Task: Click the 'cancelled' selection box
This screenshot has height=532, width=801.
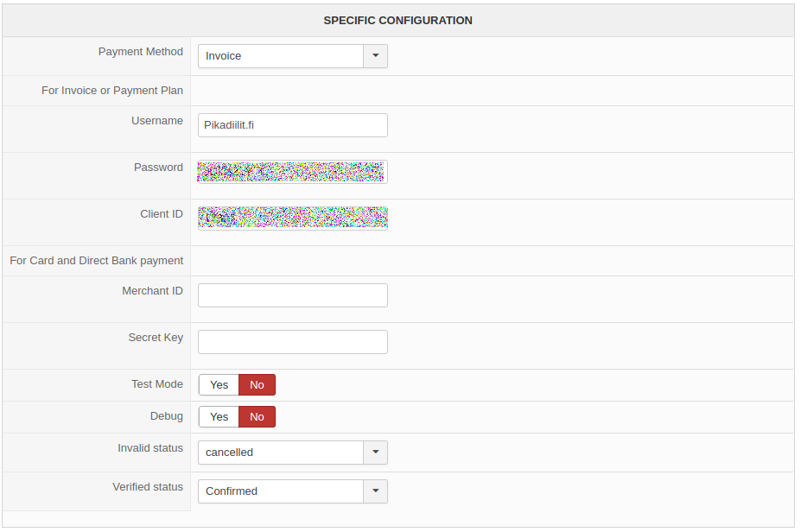Action: (x=281, y=453)
